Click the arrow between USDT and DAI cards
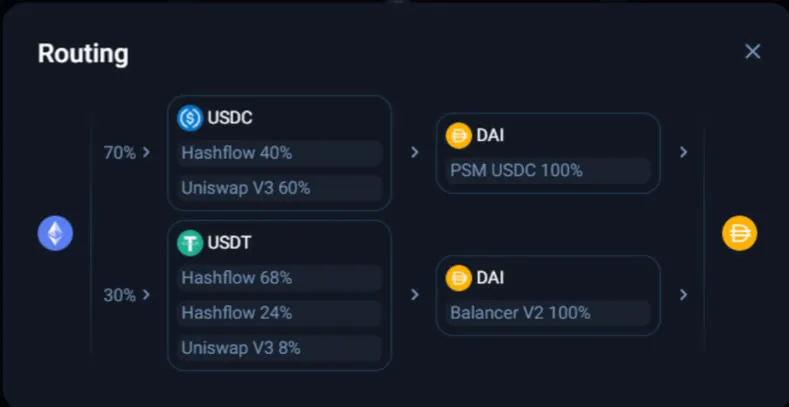The image size is (789, 407). (x=414, y=295)
